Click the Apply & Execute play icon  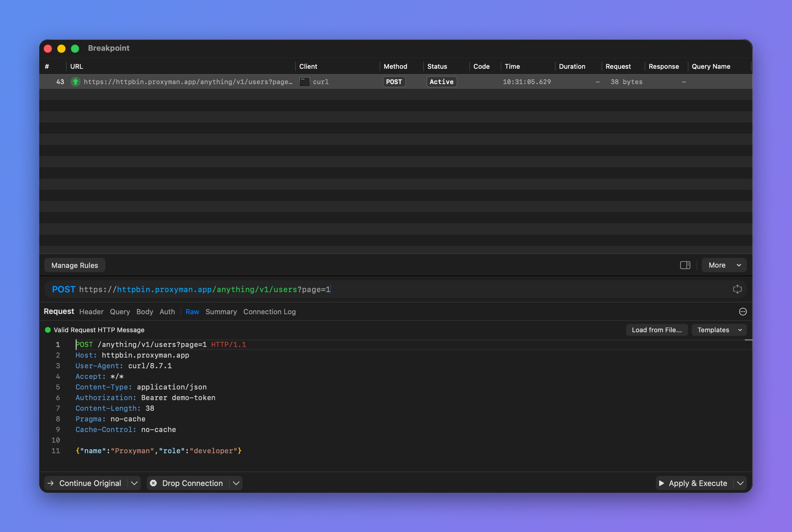pos(661,483)
